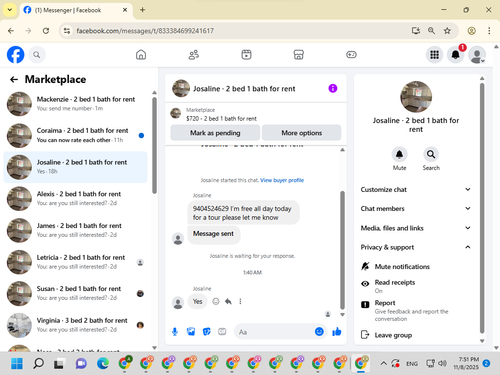The height and width of the screenshot is (375, 500).
Task: Open Virginia - 3 bed 2 bath conversation
Action: (75, 325)
